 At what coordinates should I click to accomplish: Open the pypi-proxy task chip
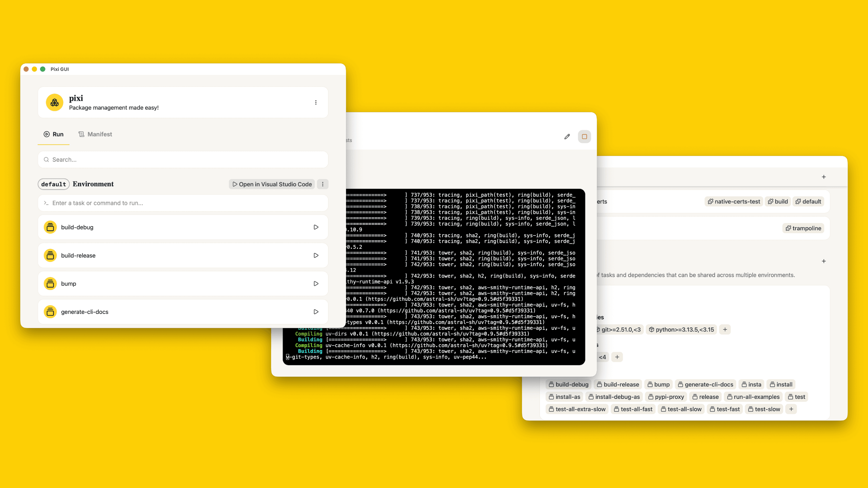tap(666, 397)
